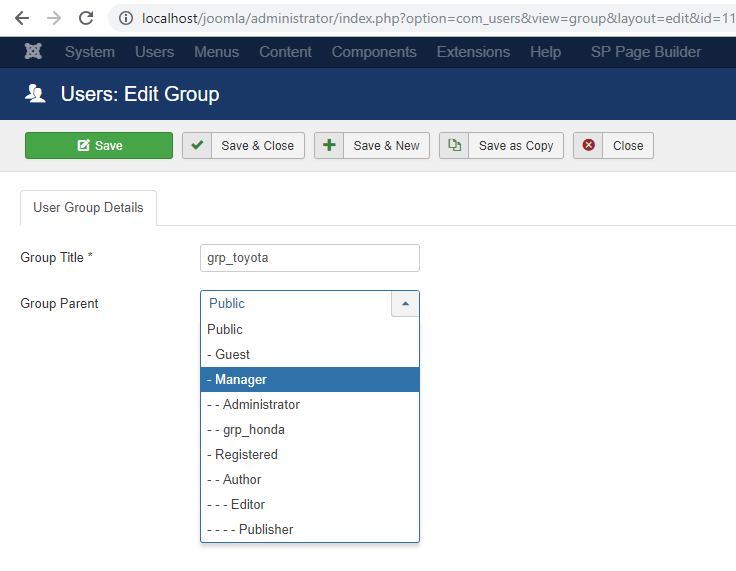Choose grp_honda as parent group
Image resolution: width=736 pixels, height=571 pixels.
pos(309,430)
